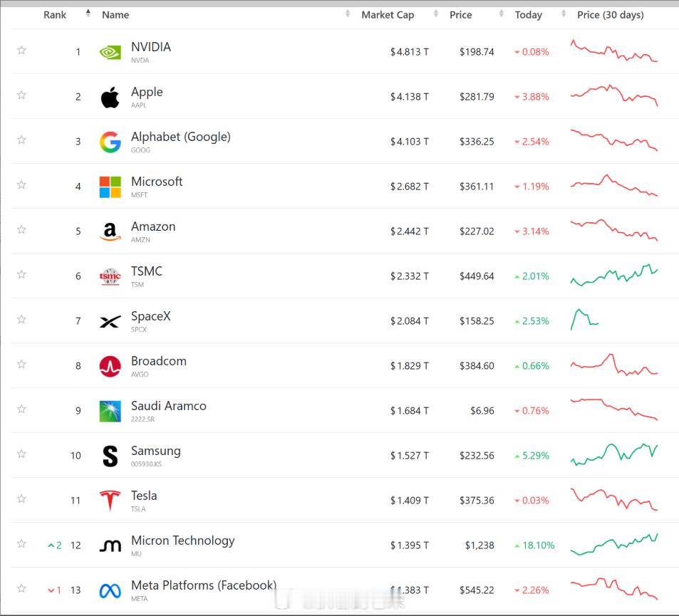Sort the table by Rank

55,15
